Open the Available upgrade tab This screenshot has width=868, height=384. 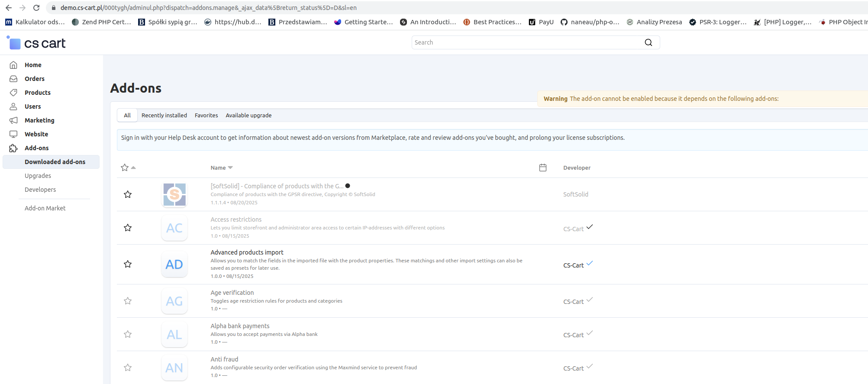click(248, 116)
